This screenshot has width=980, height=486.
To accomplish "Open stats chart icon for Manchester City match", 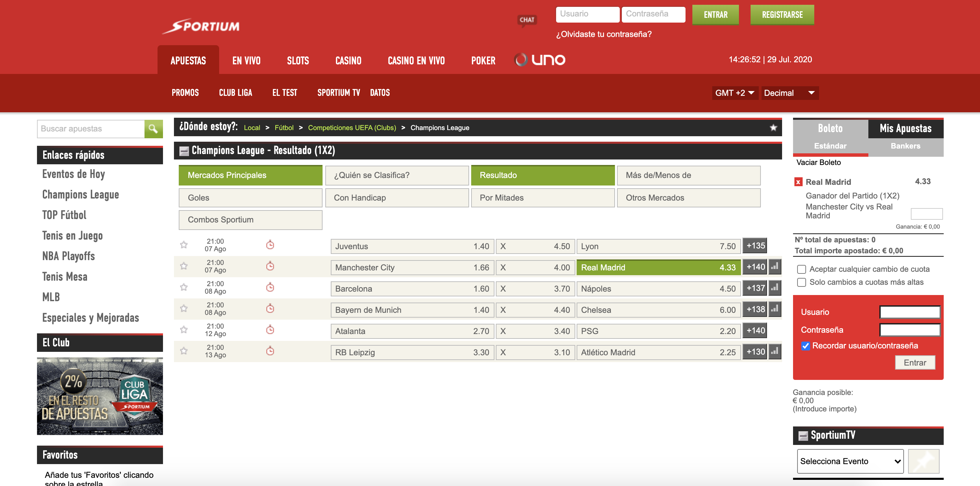I will point(775,267).
